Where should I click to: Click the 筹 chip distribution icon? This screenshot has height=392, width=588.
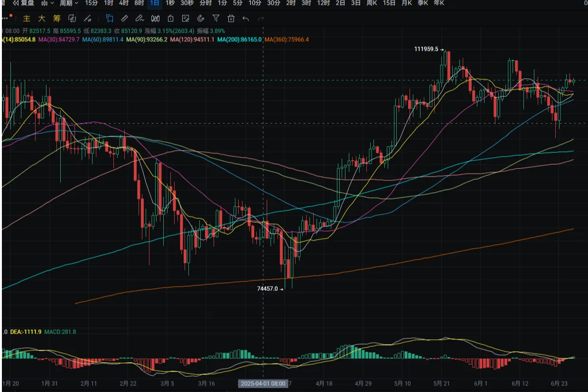tap(57, 19)
